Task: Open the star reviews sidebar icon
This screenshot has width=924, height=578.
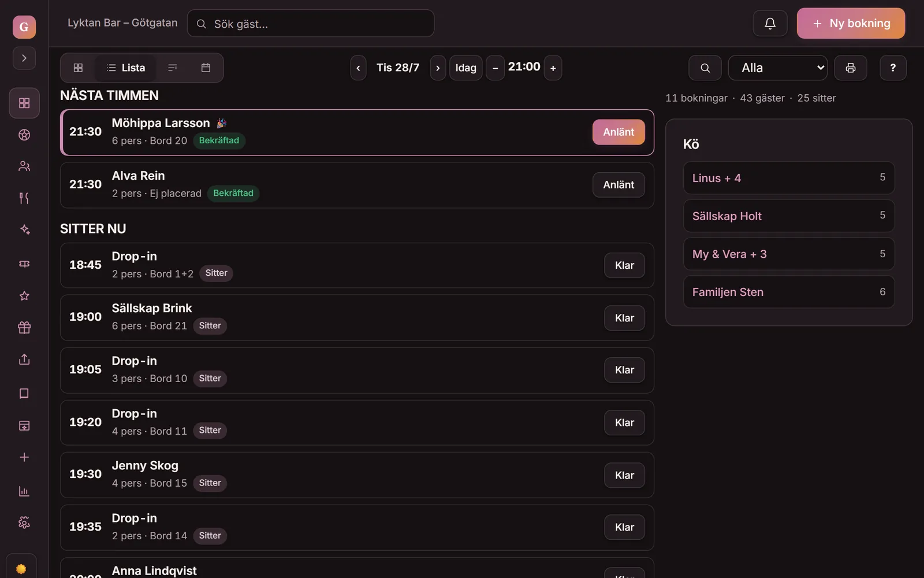Action: pyautogui.click(x=24, y=296)
